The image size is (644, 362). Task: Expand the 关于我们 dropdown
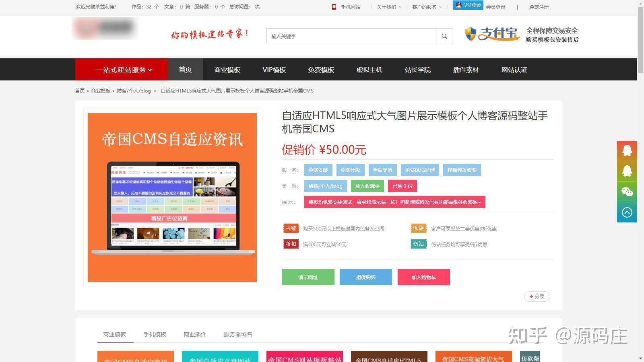tap(387, 7)
